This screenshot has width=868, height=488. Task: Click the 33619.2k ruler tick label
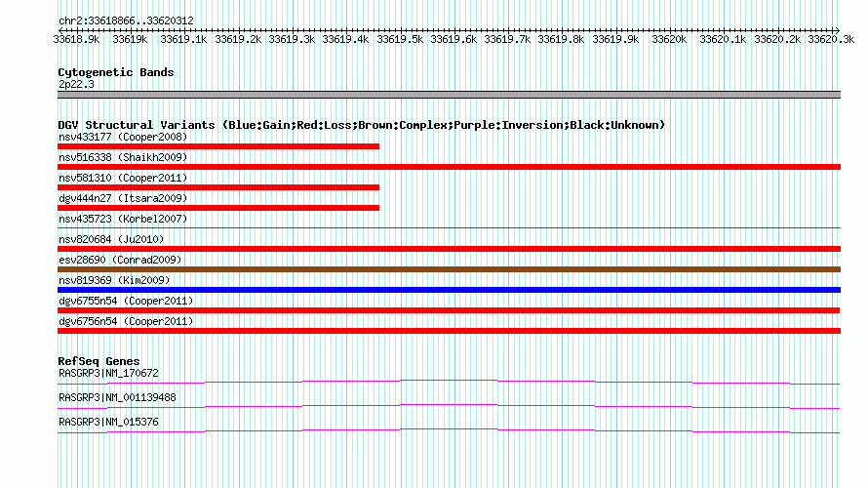click(x=238, y=39)
